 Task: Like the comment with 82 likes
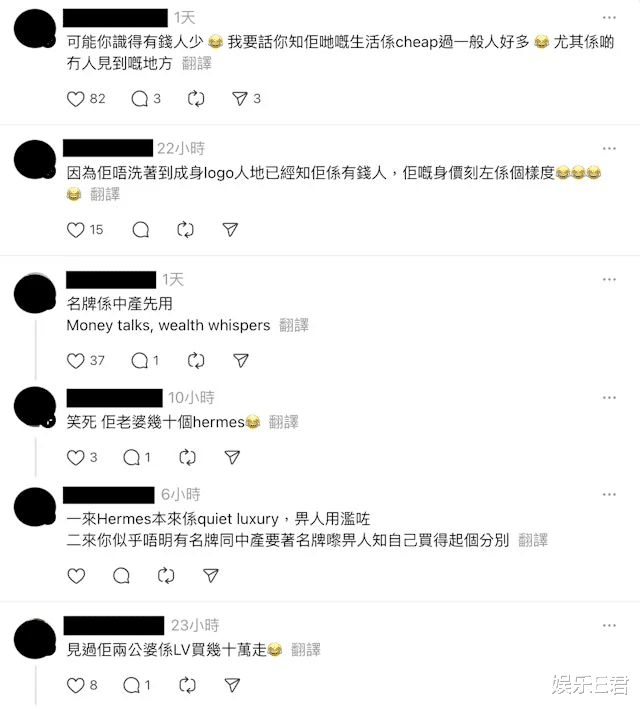pos(76,99)
